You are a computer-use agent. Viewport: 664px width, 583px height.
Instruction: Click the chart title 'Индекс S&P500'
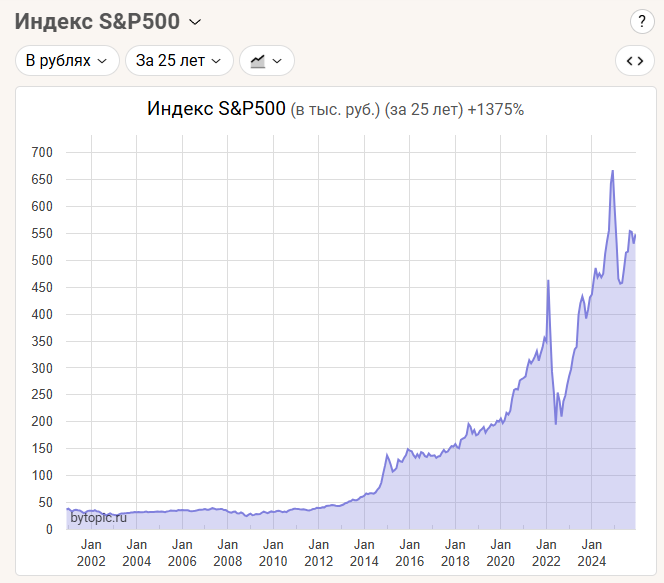pyautogui.click(x=216, y=109)
